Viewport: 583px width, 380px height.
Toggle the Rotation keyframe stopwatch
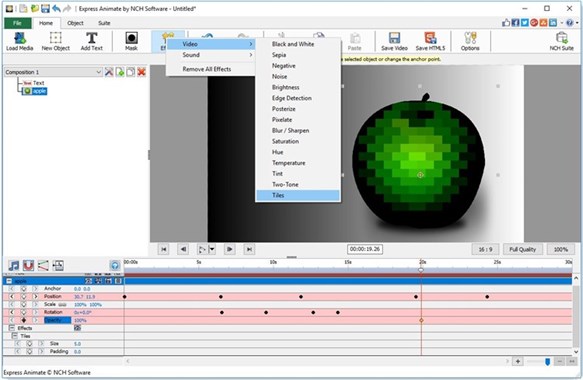coord(24,312)
